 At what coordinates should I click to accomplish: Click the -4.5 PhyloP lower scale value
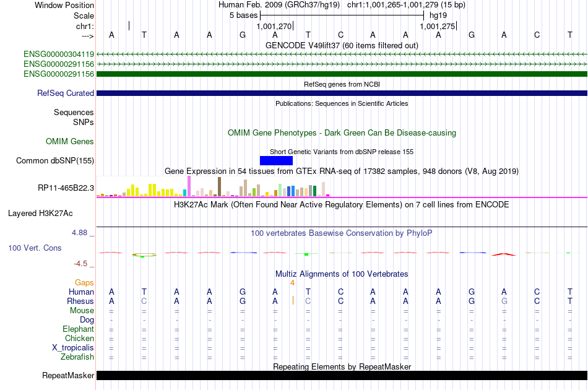[80, 264]
